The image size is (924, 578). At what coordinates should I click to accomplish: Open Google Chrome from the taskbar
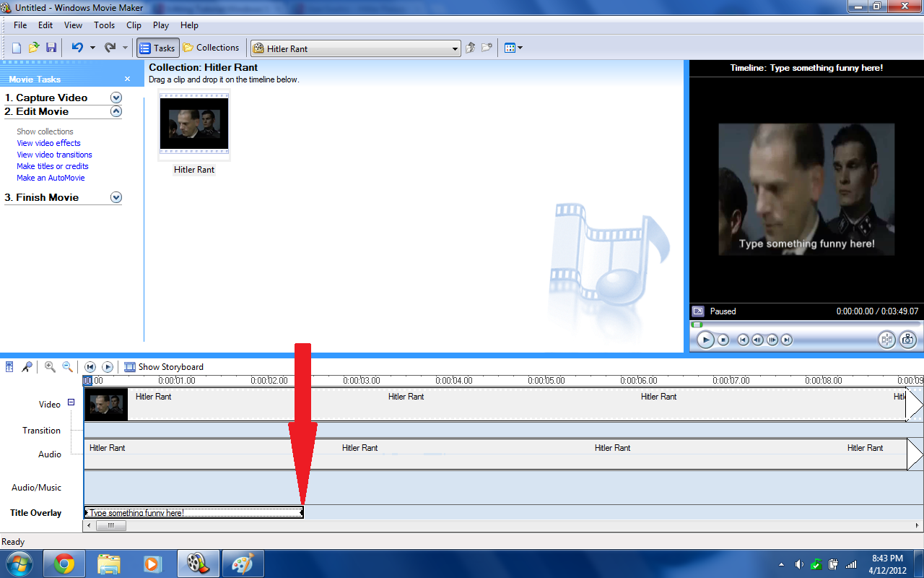point(64,564)
